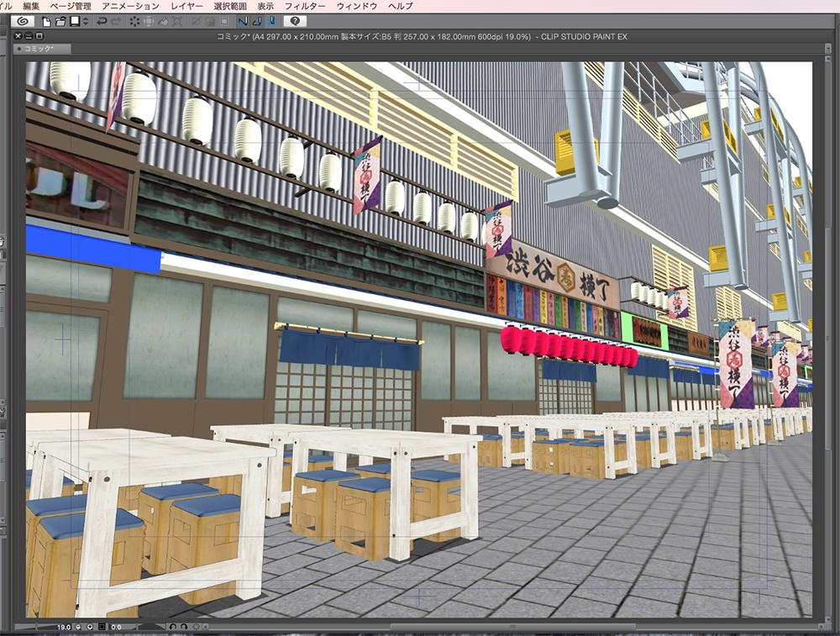The image size is (840, 636).
Task: Create a new file using the New icon
Action: pos(47,23)
